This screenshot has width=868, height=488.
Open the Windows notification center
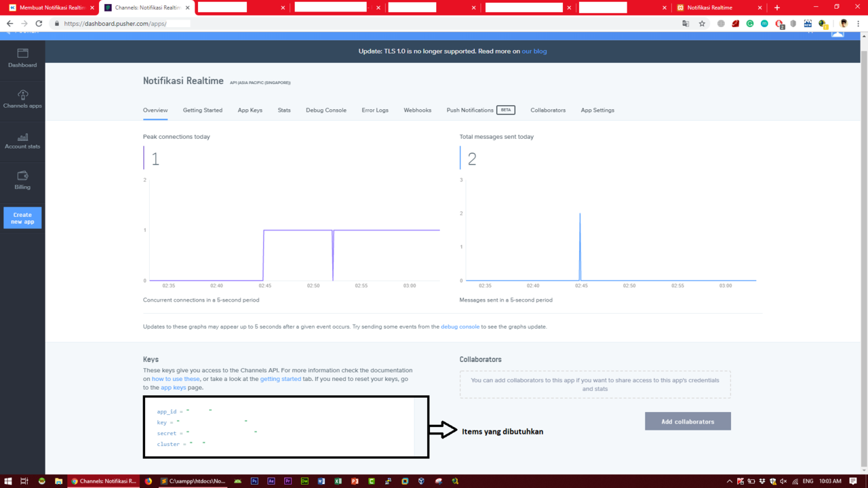click(x=853, y=481)
